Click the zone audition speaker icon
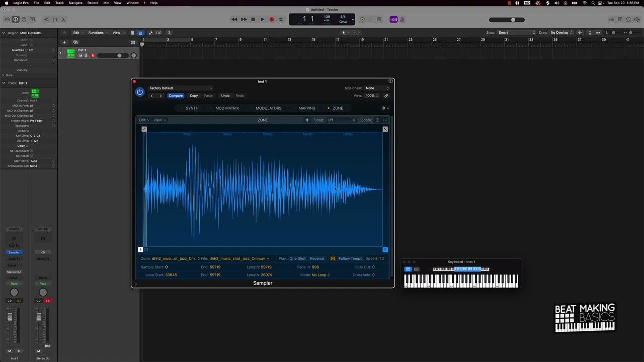Image resolution: width=644 pixels, height=362 pixels. (x=307, y=120)
